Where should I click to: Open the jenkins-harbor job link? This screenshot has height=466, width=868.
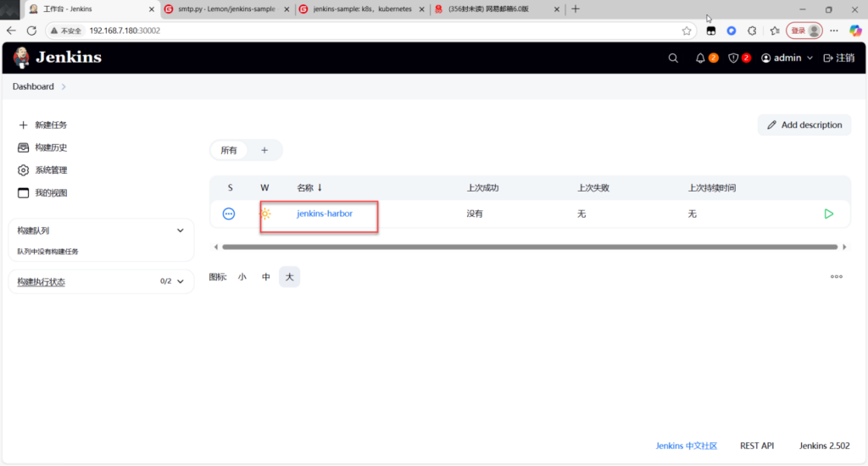tap(325, 214)
